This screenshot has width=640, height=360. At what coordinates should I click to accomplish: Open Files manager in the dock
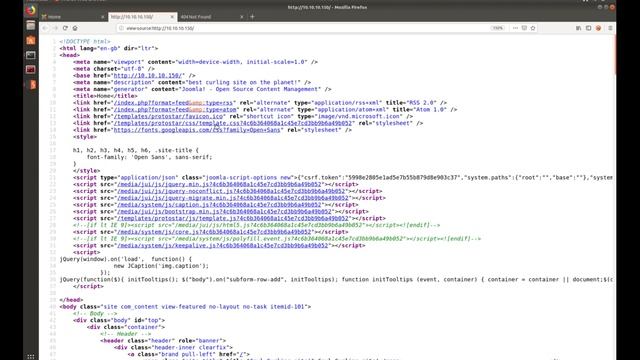[31, 25]
